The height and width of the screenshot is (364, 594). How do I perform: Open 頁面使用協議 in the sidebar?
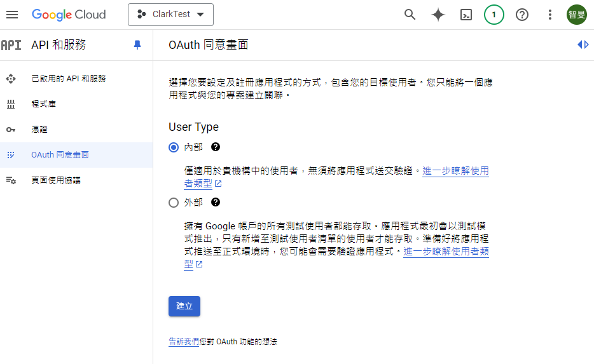coord(56,180)
